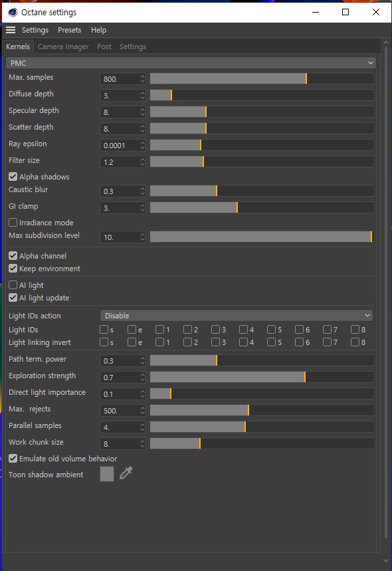Screen dimensions: 392x571
Task: Enable the AI light checkbox
Action: (x=13, y=285)
